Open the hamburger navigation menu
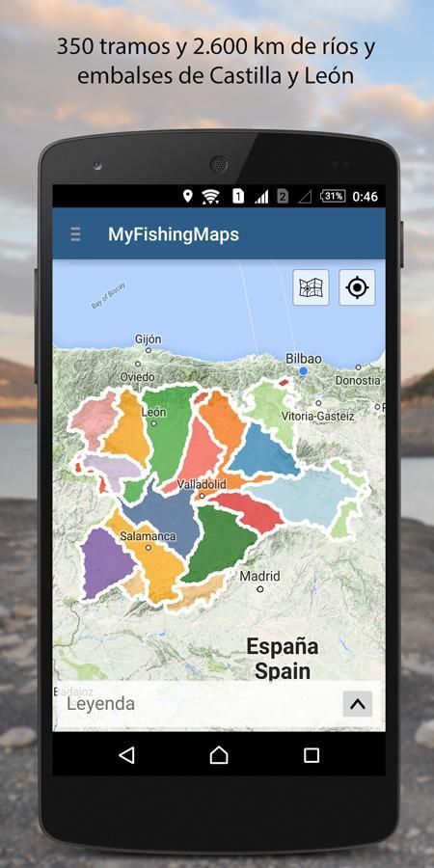 (x=75, y=234)
